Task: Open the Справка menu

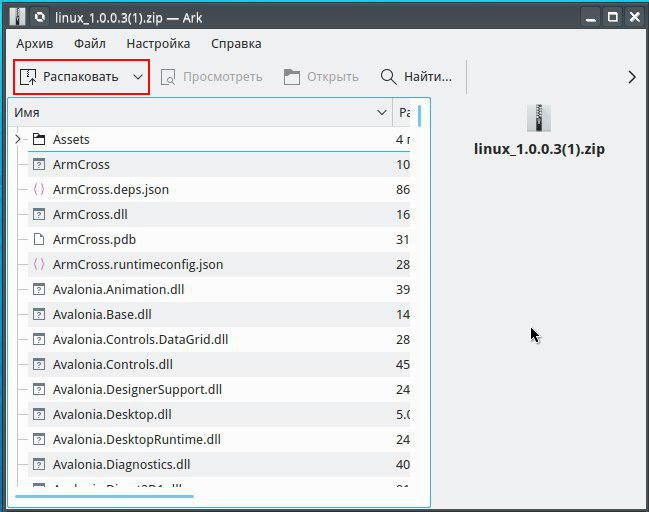Action: click(236, 43)
